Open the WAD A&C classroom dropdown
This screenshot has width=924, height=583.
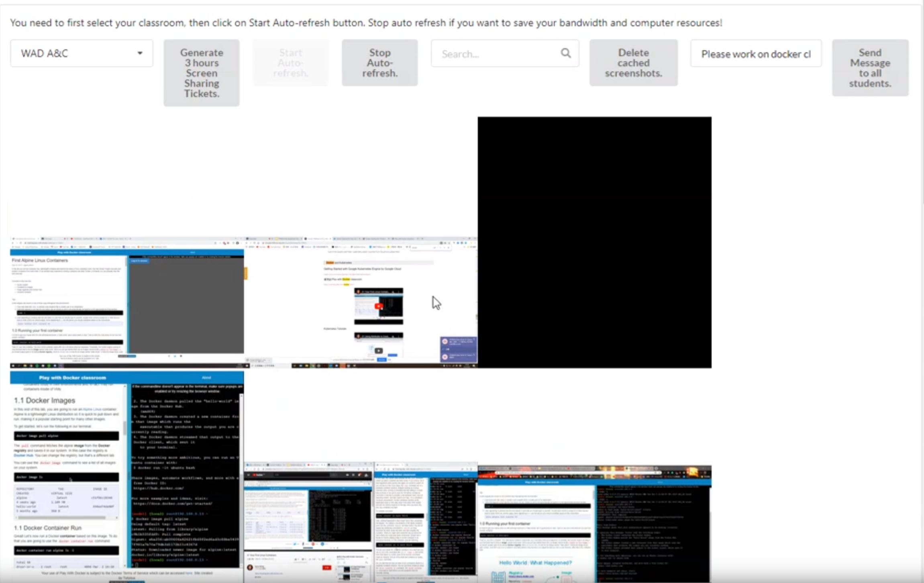[x=82, y=53]
